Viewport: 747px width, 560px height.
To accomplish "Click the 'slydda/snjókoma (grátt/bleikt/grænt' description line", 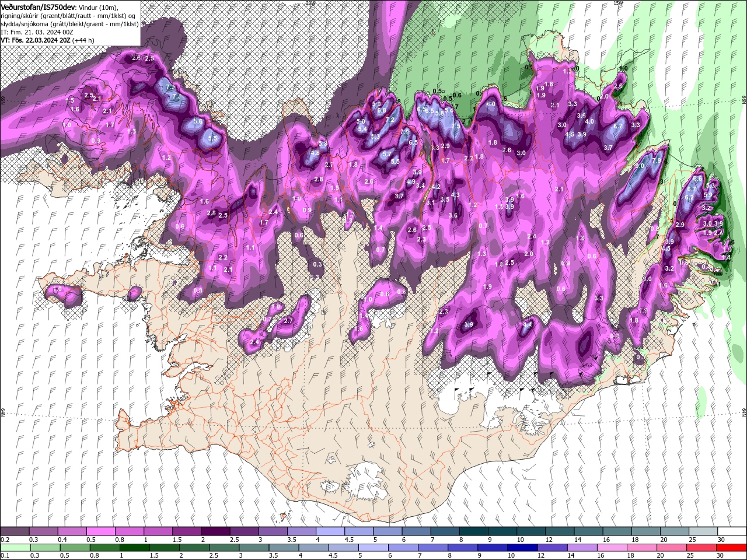I will (69, 24).
